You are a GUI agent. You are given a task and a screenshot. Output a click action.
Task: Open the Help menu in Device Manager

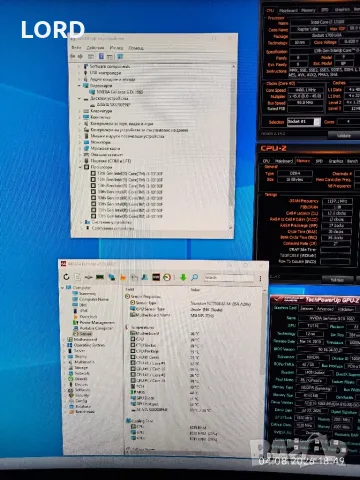[136, 48]
